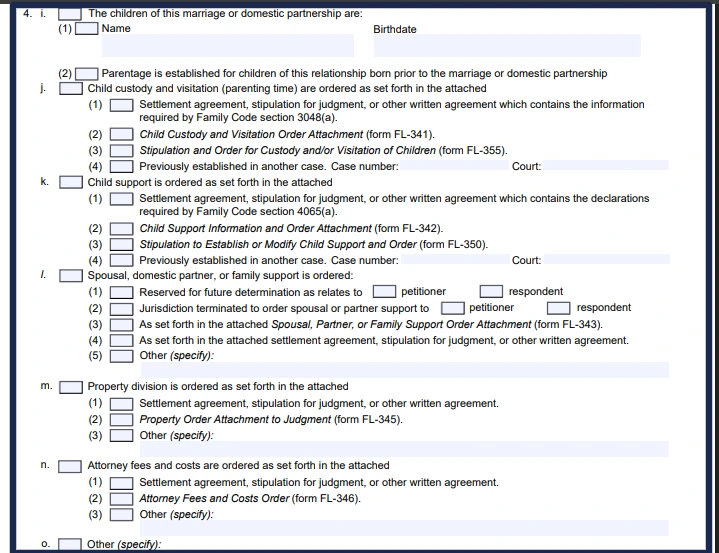Viewport: 719px width, 553px height.
Task: Check Reserved for future determination box
Action: (x=122, y=293)
